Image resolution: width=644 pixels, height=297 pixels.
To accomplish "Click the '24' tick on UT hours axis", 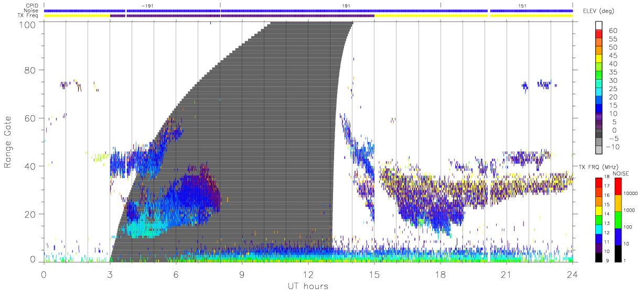I will (x=573, y=274).
